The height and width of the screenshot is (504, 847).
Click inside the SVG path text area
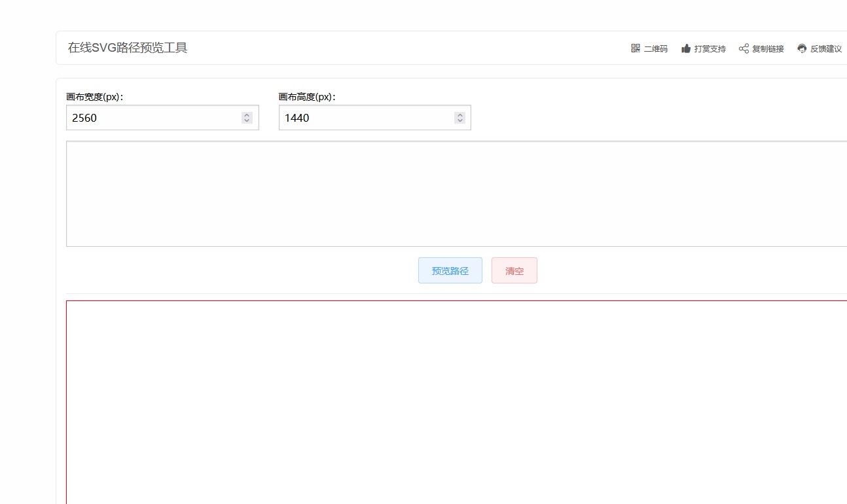(452, 193)
